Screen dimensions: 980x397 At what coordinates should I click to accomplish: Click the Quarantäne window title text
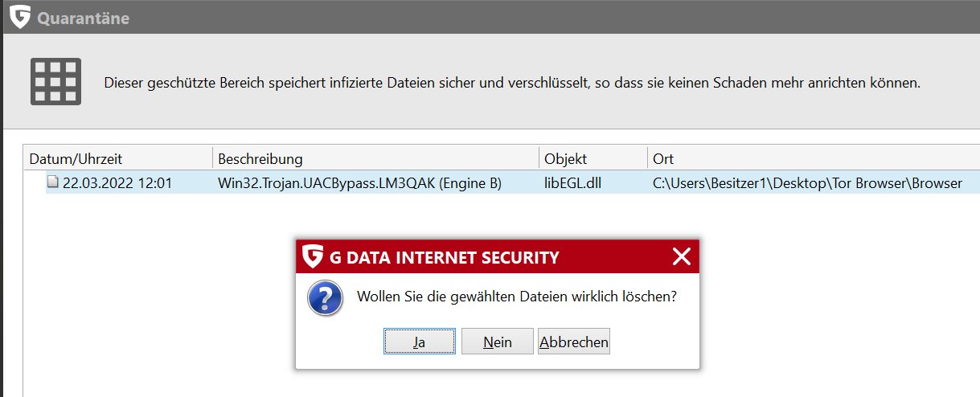[83, 18]
